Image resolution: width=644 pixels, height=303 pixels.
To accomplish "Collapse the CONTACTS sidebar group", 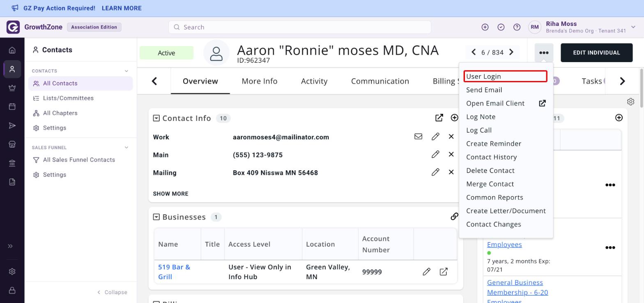I will [x=126, y=71].
